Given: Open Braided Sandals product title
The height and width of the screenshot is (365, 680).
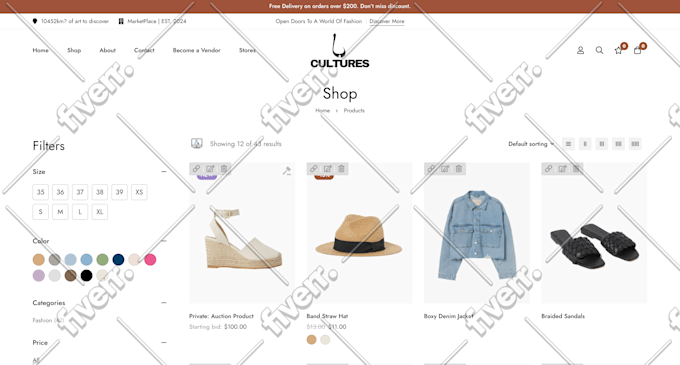Looking at the screenshot, I should [563, 316].
